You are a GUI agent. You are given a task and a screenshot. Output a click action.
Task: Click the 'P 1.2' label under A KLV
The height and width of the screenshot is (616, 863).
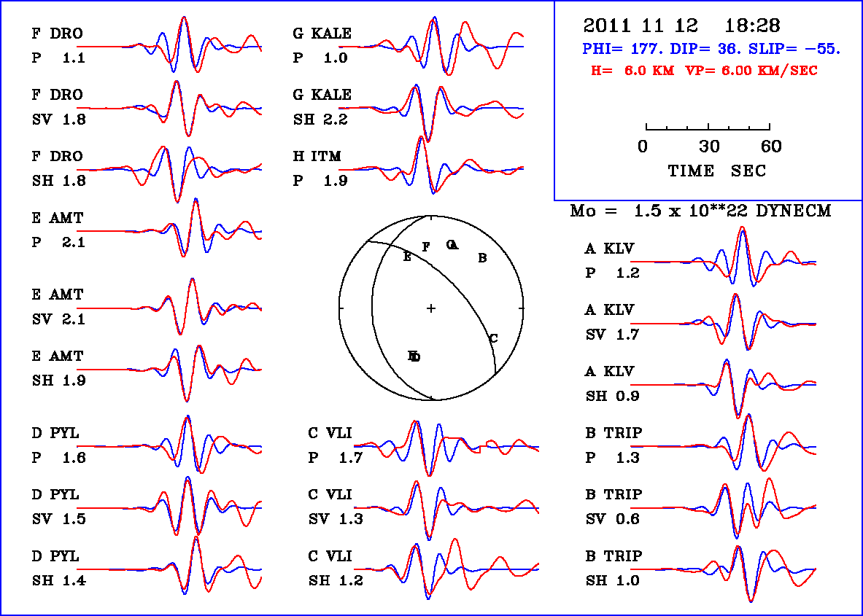coord(612,273)
